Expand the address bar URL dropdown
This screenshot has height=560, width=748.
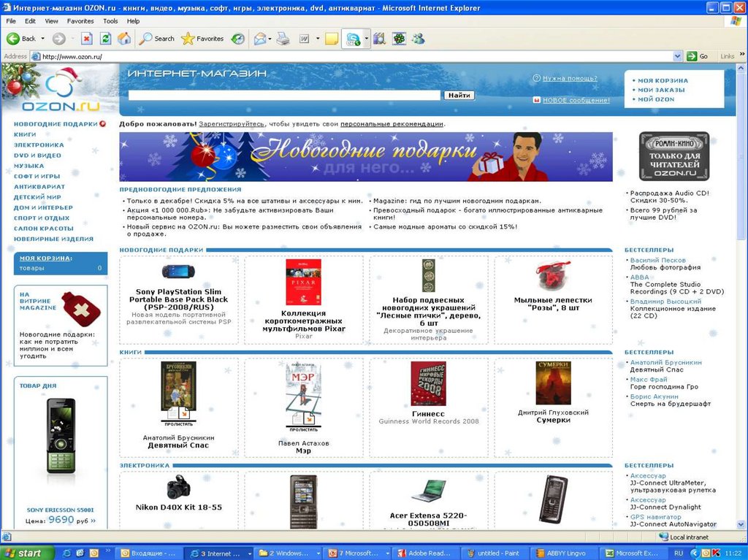click(x=677, y=56)
